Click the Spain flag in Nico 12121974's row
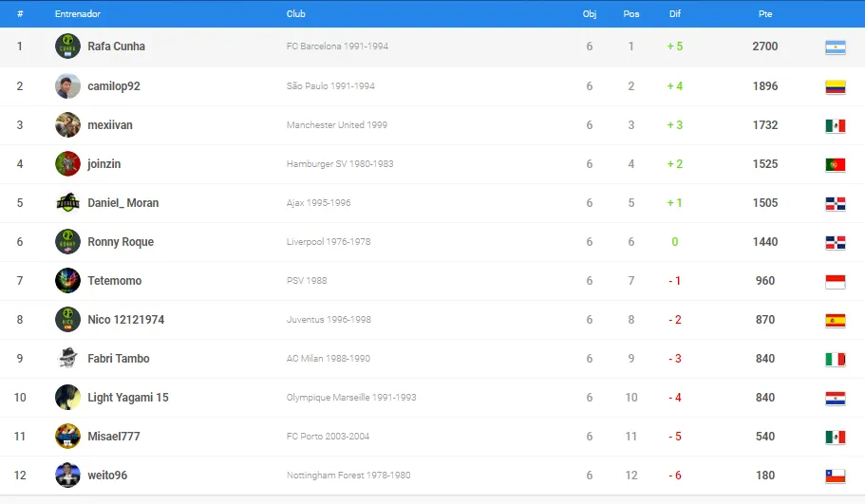The width and height of the screenshot is (865, 504). (x=836, y=321)
